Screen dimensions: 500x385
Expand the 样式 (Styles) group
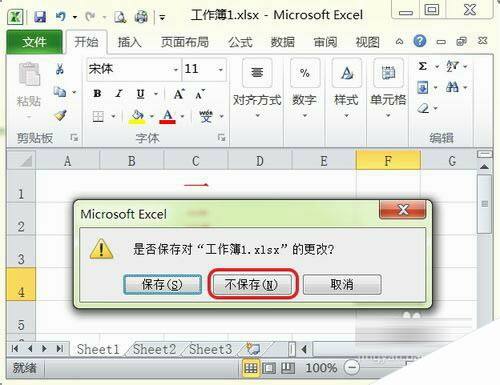(347, 88)
